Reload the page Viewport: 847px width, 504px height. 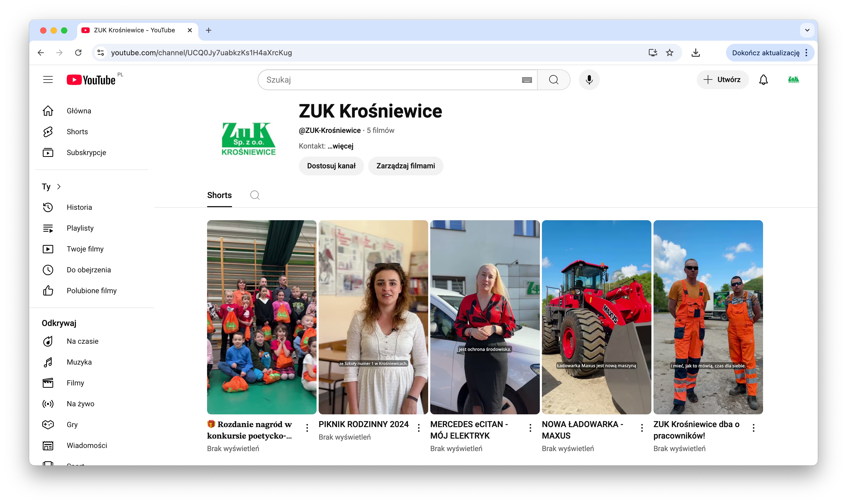click(x=78, y=53)
